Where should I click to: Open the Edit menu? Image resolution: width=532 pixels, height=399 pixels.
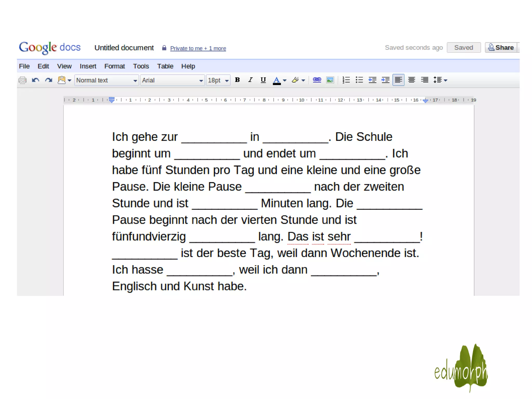pyautogui.click(x=43, y=66)
